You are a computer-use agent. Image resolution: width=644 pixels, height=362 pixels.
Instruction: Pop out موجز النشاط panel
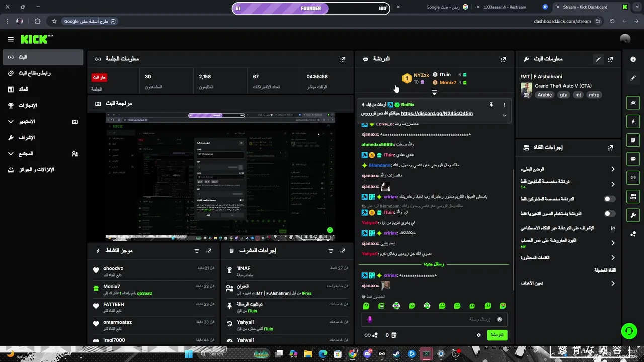coord(209,251)
